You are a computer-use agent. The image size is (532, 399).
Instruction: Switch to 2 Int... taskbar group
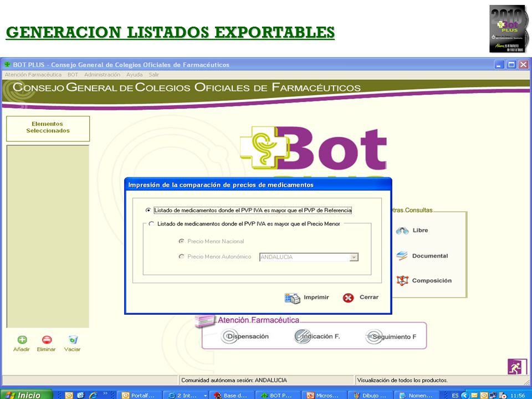tap(187, 395)
